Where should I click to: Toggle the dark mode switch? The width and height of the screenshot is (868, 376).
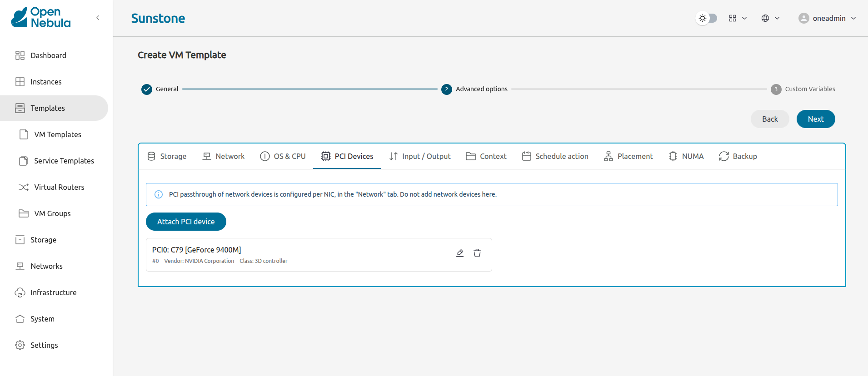click(x=707, y=18)
